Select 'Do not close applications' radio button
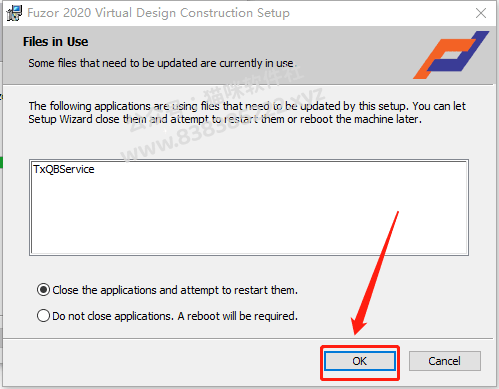 (x=43, y=315)
